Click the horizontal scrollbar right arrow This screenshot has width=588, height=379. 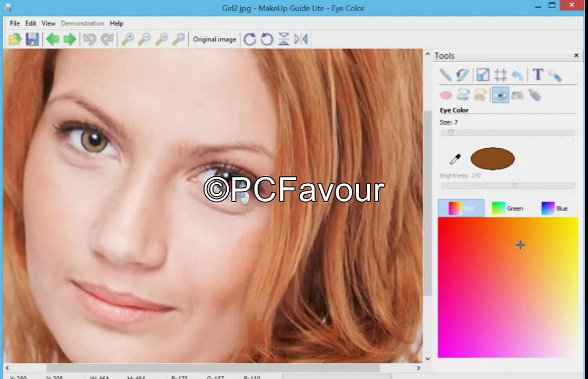(419, 368)
